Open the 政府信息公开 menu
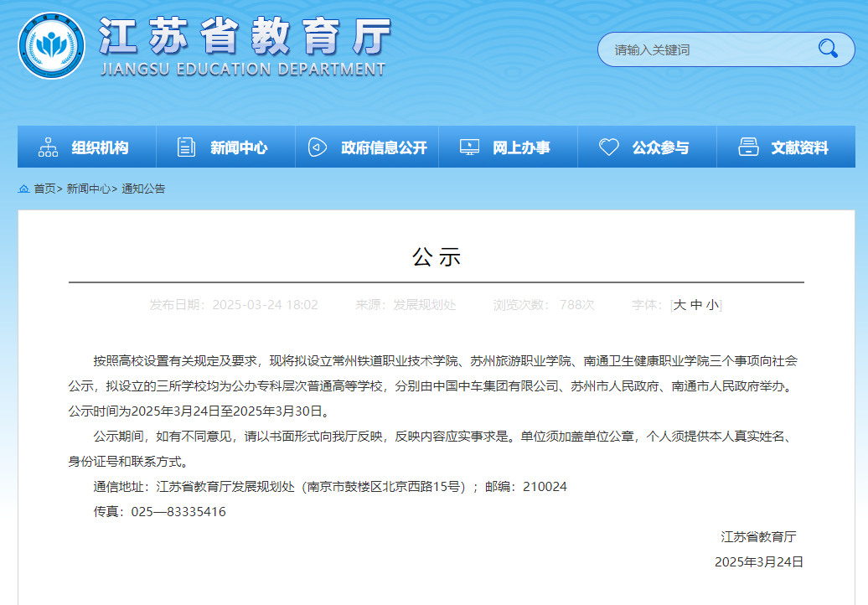Image resolution: width=868 pixels, height=605 pixels. (367, 147)
